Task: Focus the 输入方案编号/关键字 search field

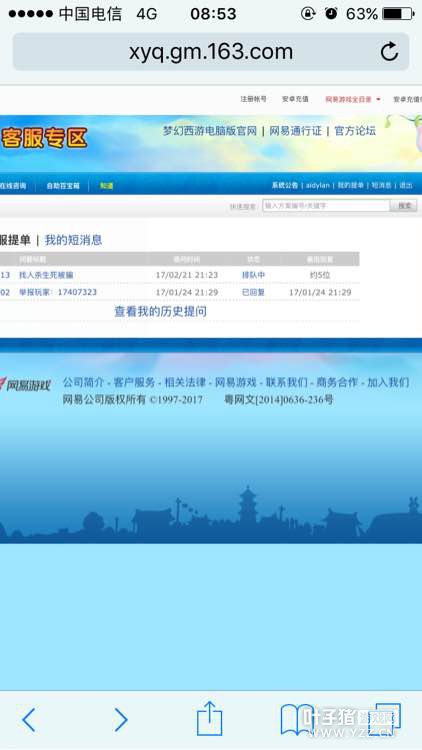Action: coord(326,206)
